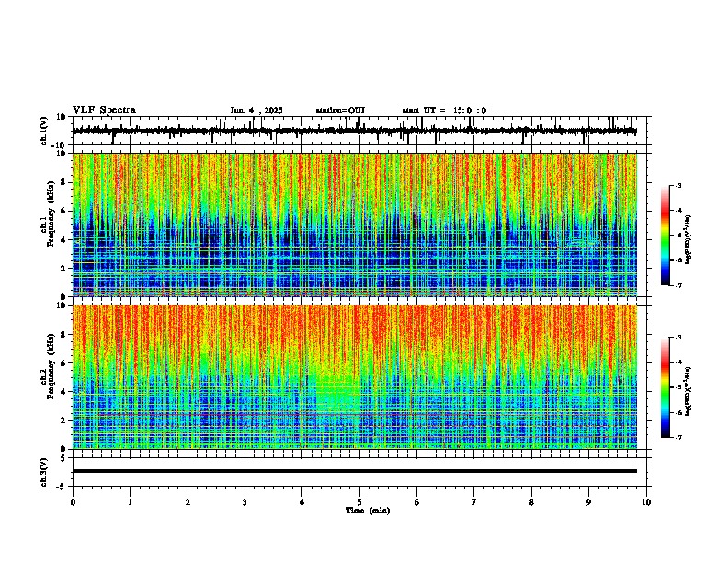728x563 pixels.
Task: Click the "start UT = 15:0 :0" text
Action: 444,110
